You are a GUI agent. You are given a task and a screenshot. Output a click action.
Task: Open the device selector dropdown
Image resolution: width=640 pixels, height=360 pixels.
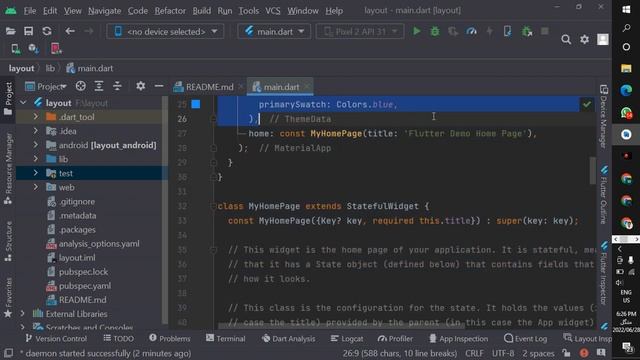tap(165, 31)
